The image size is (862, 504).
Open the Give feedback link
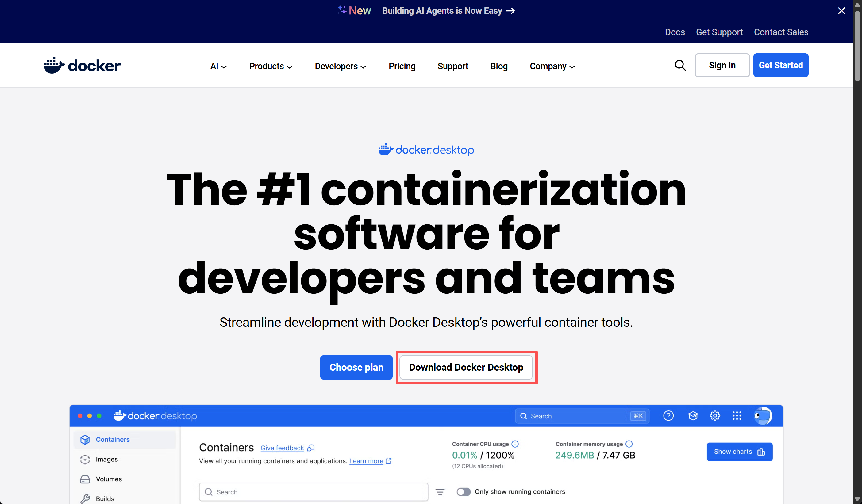pos(282,448)
